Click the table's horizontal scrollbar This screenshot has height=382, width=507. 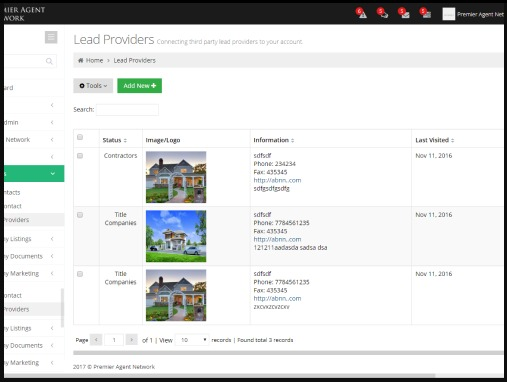click(x=288, y=353)
